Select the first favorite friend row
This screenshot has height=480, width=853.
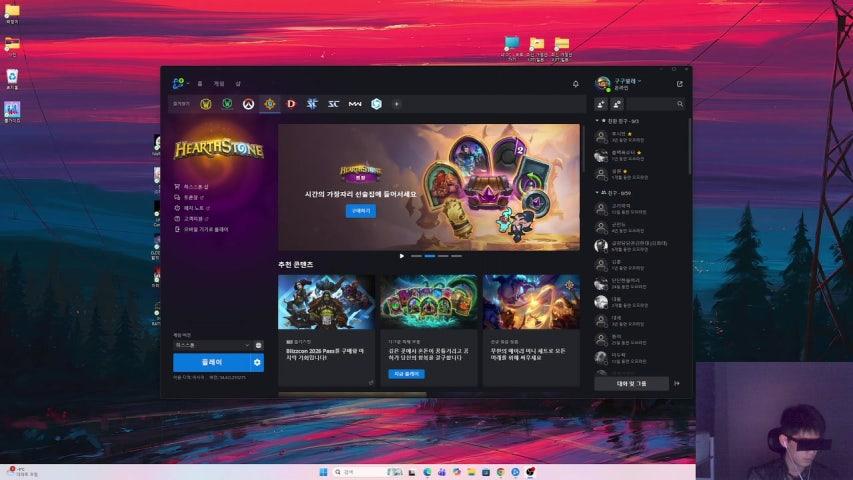(x=639, y=137)
